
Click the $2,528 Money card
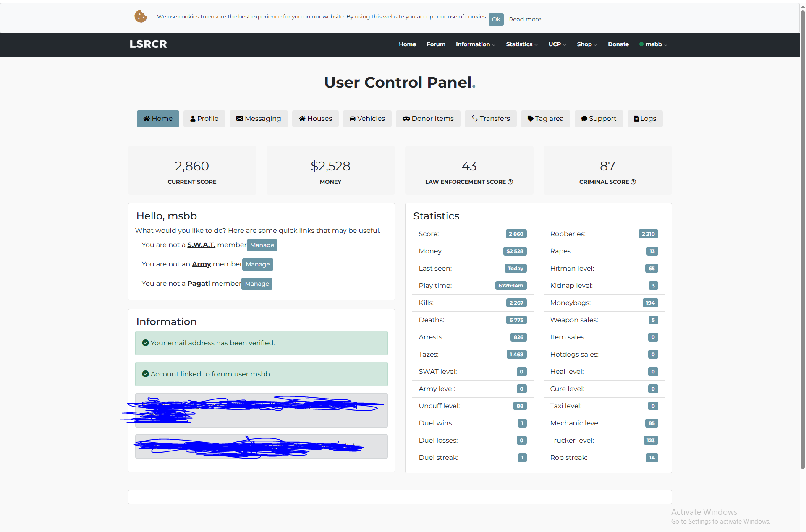(x=330, y=170)
